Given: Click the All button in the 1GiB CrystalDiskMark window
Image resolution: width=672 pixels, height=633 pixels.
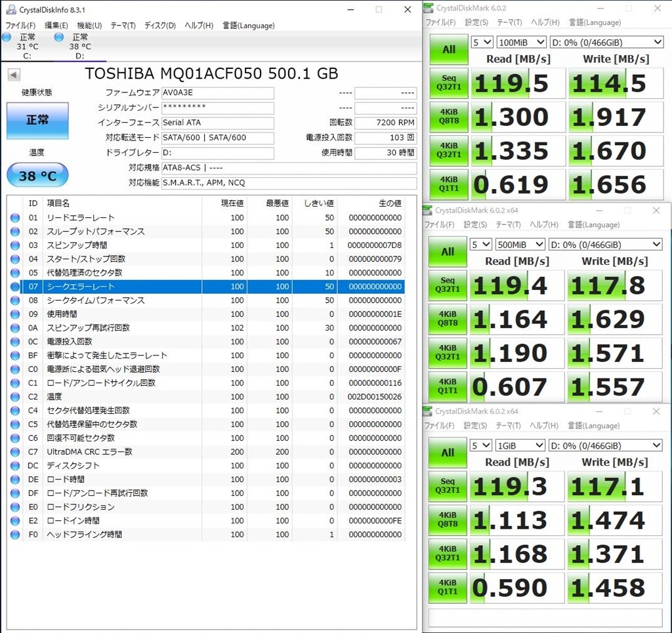Looking at the screenshot, I should click(x=448, y=452).
